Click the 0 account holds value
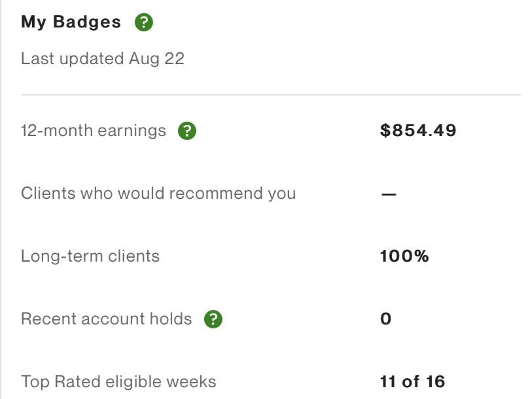 [386, 319]
